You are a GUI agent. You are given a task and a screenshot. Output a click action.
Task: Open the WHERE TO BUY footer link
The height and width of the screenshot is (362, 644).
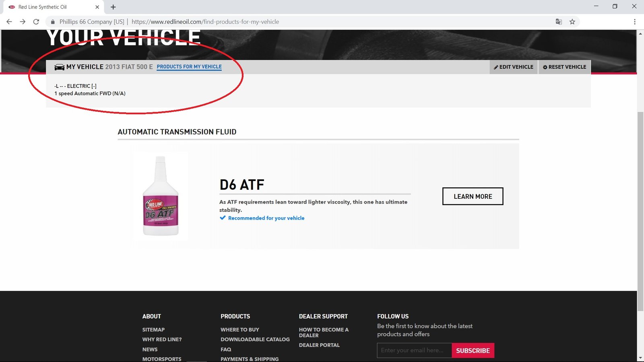click(240, 329)
